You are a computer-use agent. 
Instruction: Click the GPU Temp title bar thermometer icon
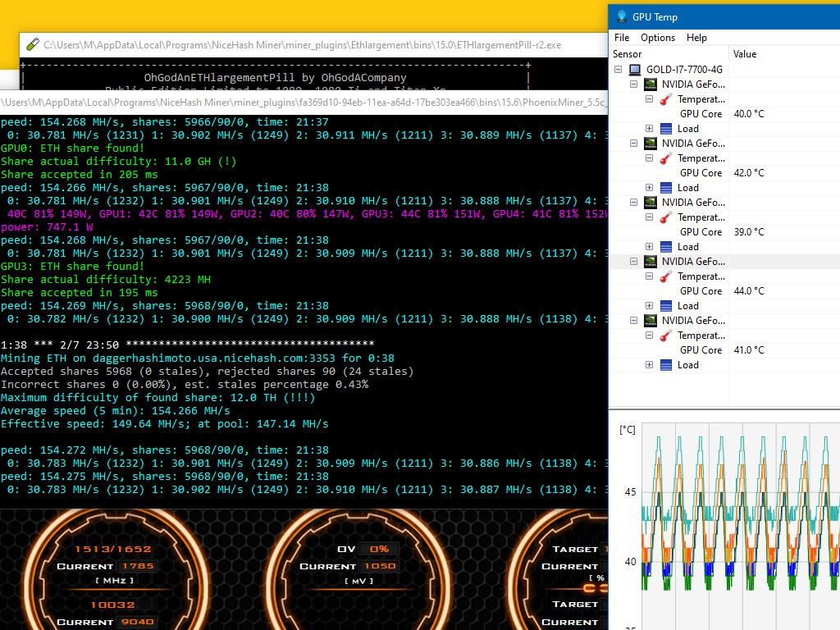point(622,16)
